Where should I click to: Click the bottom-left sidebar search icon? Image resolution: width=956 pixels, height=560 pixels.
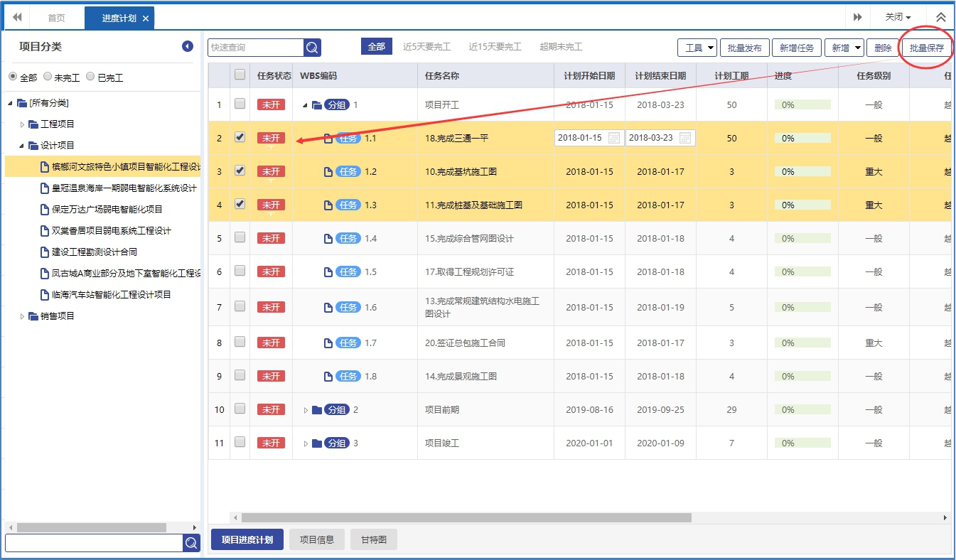pyautogui.click(x=191, y=543)
